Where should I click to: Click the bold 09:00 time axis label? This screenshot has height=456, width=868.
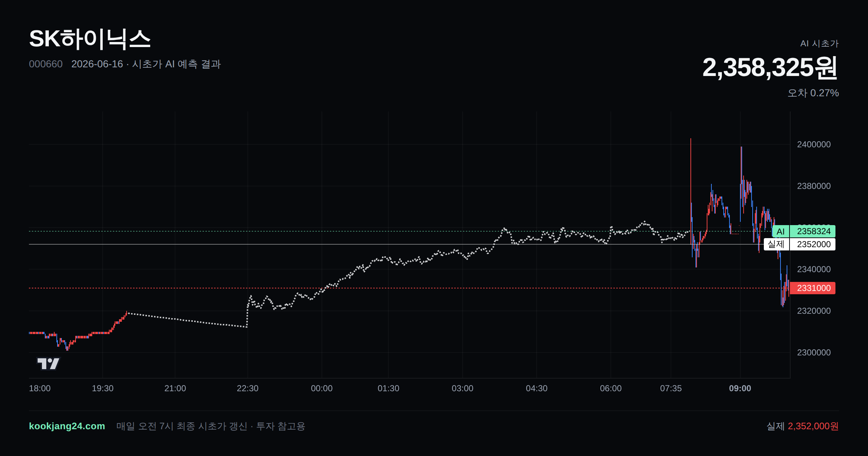pos(740,388)
